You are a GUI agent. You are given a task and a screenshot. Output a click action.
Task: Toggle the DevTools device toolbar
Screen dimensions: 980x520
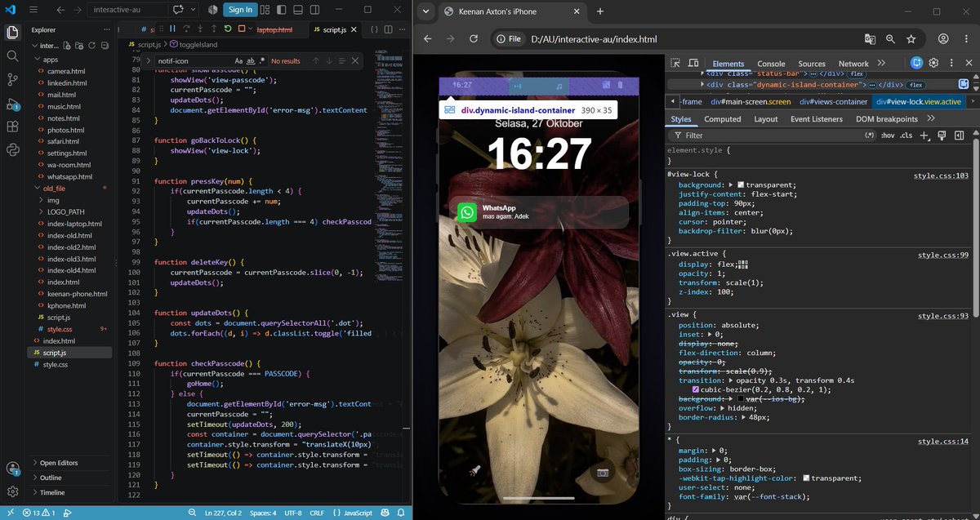pyautogui.click(x=693, y=63)
